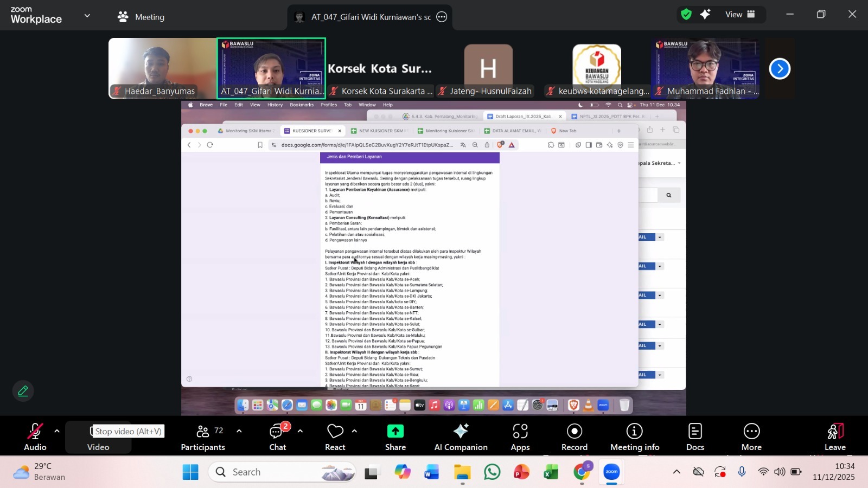Click the Share screen icon
The width and height of the screenshot is (868, 488).
point(395,437)
